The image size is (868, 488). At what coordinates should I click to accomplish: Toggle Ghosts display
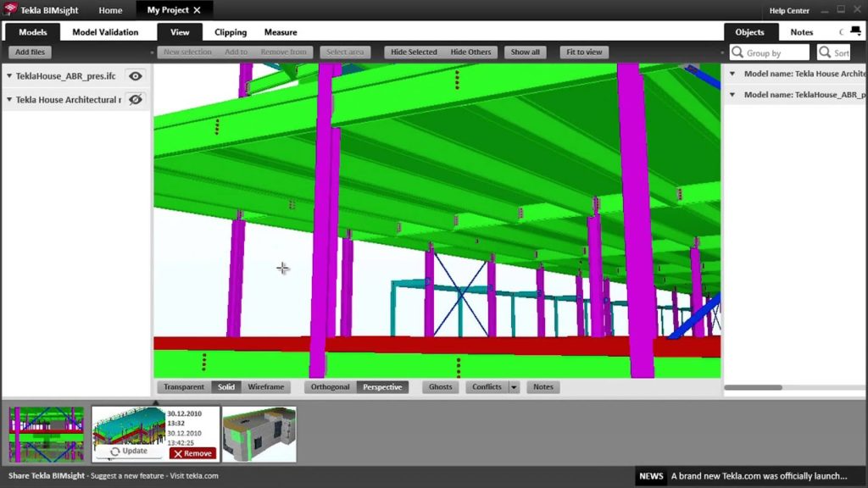click(x=440, y=386)
